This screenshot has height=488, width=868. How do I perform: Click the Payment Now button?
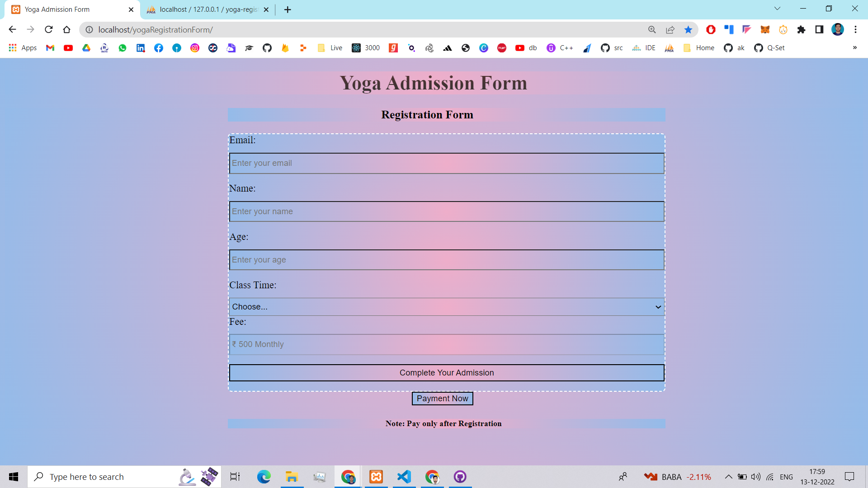(x=442, y=398)
